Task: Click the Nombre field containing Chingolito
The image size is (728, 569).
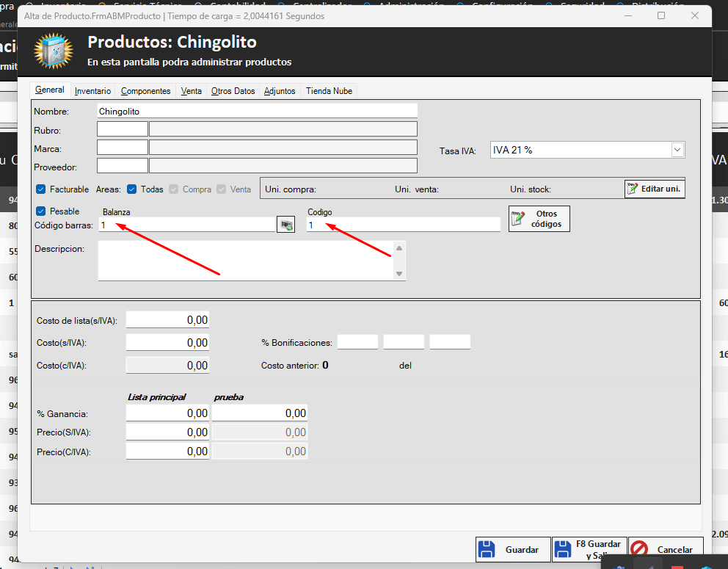Action: click(257, 112)
